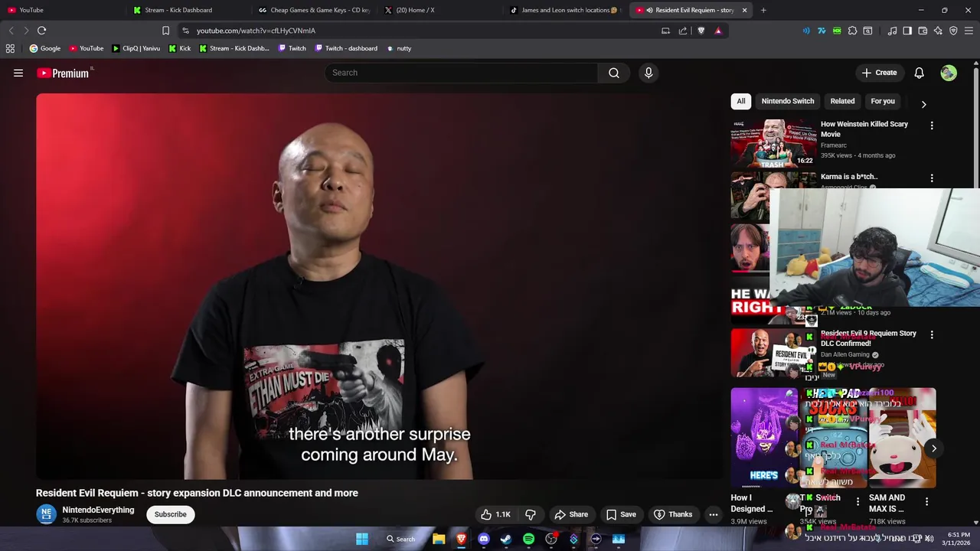Click the Brave Rewards triangle icon

[718, 31]
